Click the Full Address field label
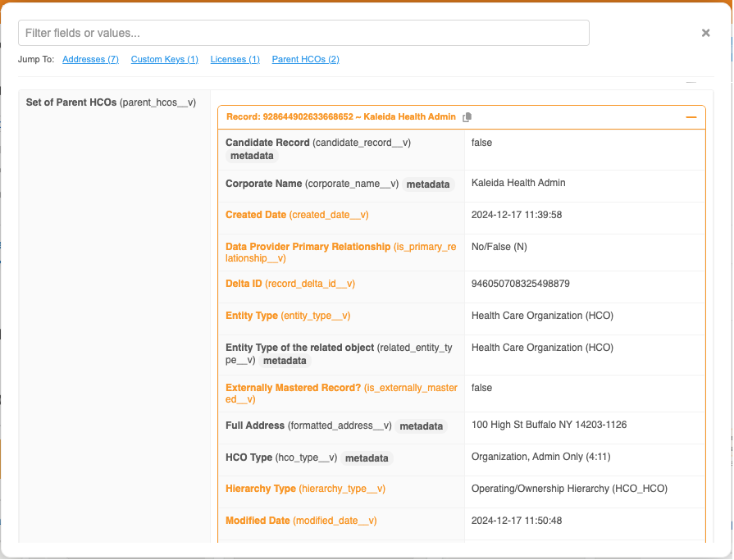This screenshot has height=560, width=734. pyautogui.click(x=308, y=426)
